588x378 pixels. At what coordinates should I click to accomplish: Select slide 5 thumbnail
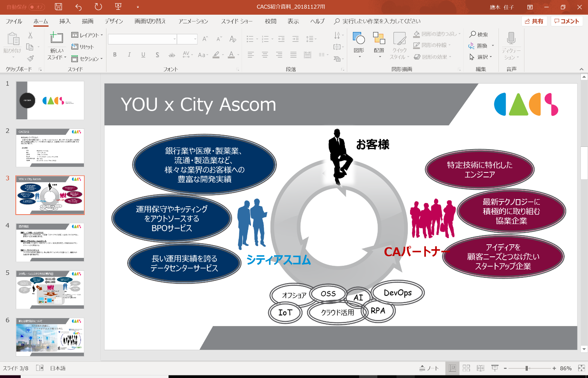tap(50, 290)
